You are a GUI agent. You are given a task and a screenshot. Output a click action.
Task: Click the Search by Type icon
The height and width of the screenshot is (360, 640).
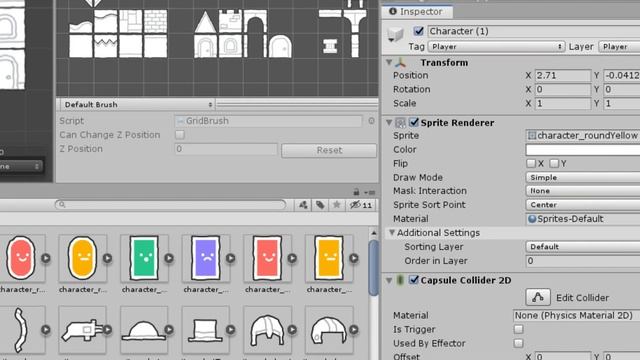[x=303, y=205]
